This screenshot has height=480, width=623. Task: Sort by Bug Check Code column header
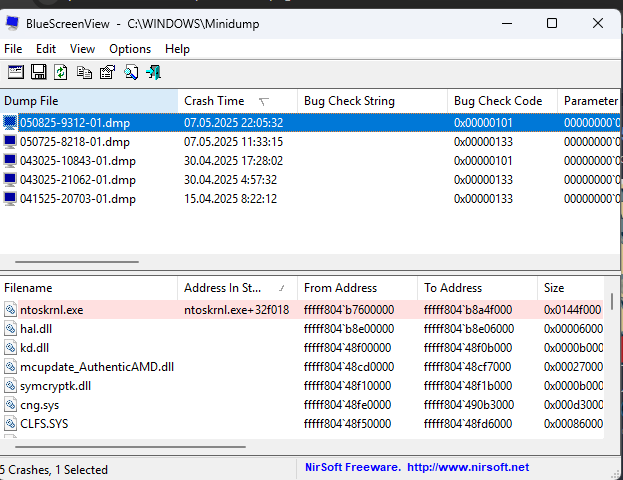tap(498, 101)
